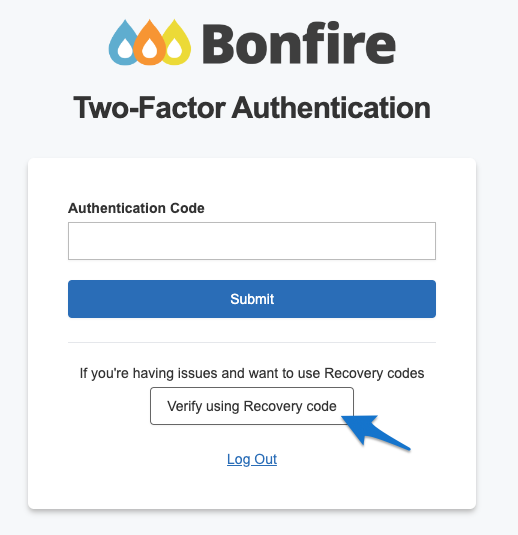
Task: Click the word "Authentication" in the page heading
Action: [x=331, y=108]
